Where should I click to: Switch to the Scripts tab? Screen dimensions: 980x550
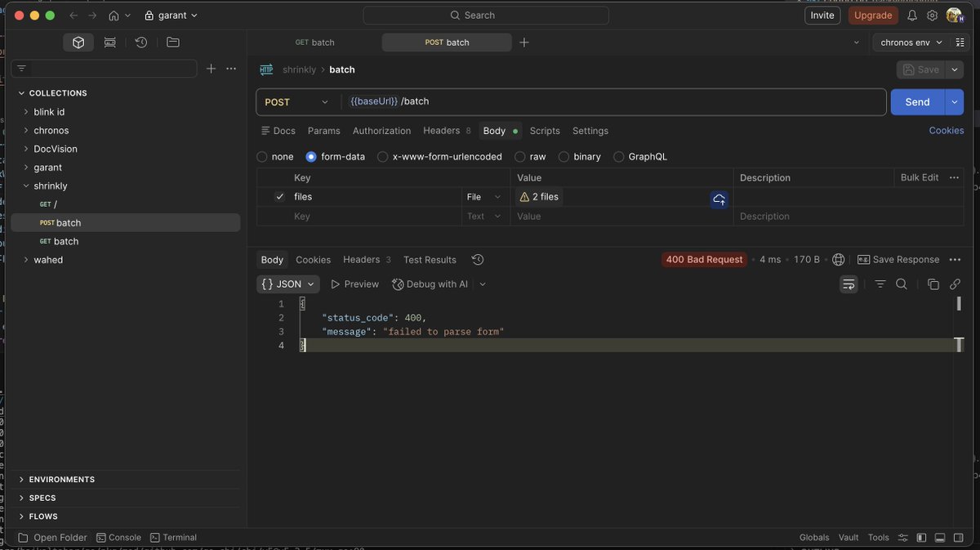545,131
